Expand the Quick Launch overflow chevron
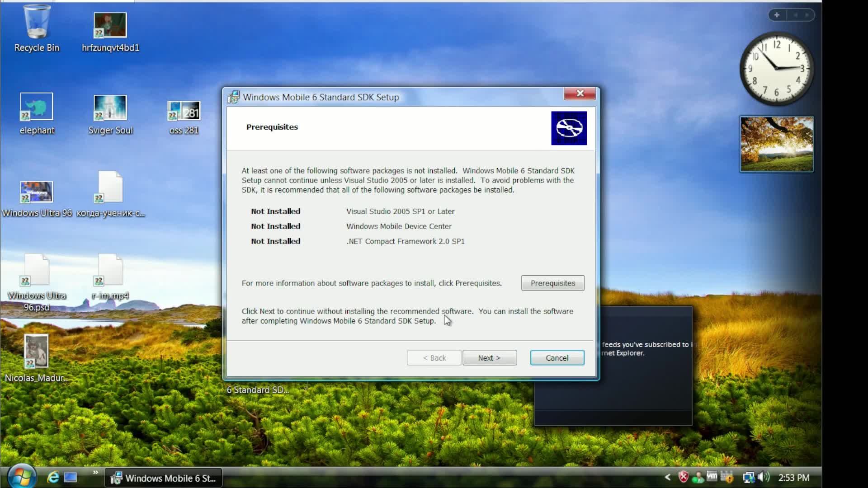Viewport: 868px width, 488px height. tap(95, 472)
